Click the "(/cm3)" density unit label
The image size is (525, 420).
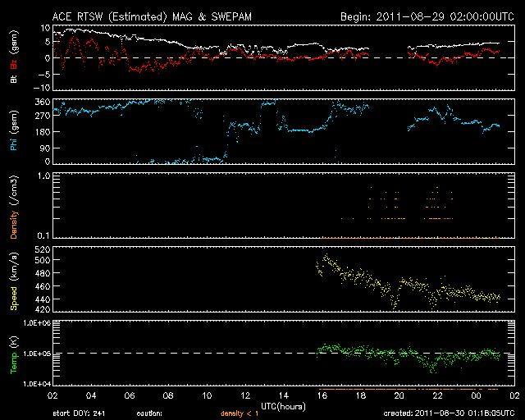[14, 191]
